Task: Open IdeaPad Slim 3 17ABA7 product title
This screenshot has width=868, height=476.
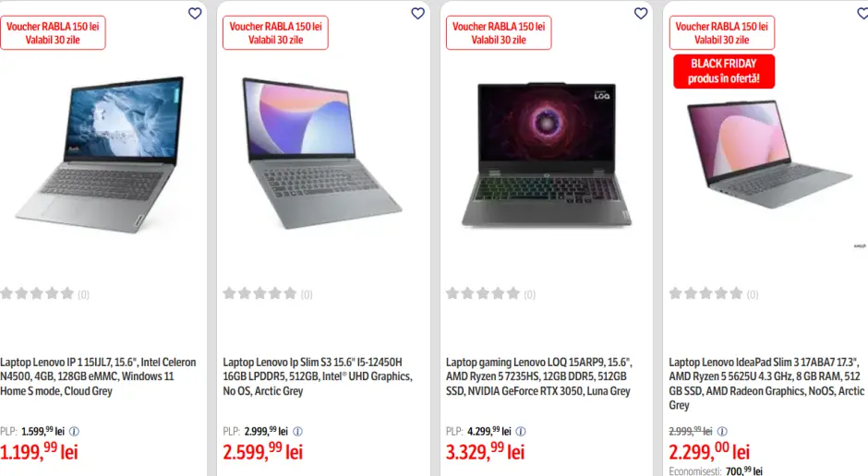Action: pos(766,384)
